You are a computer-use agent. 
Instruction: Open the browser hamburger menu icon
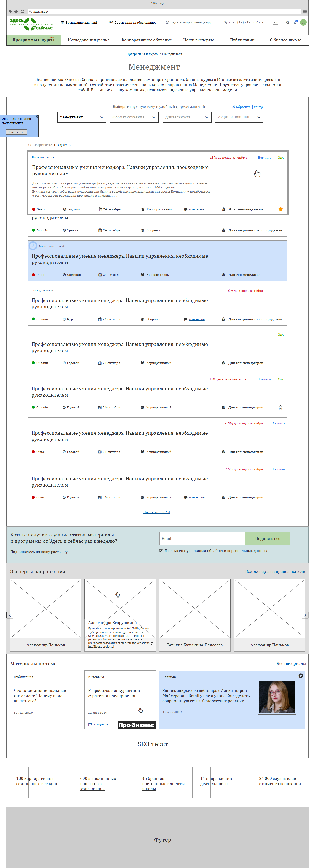(x=305, y=11)
